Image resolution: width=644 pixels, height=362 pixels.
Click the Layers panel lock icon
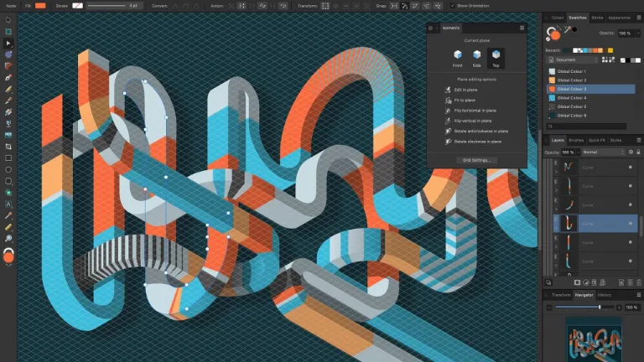639,152
